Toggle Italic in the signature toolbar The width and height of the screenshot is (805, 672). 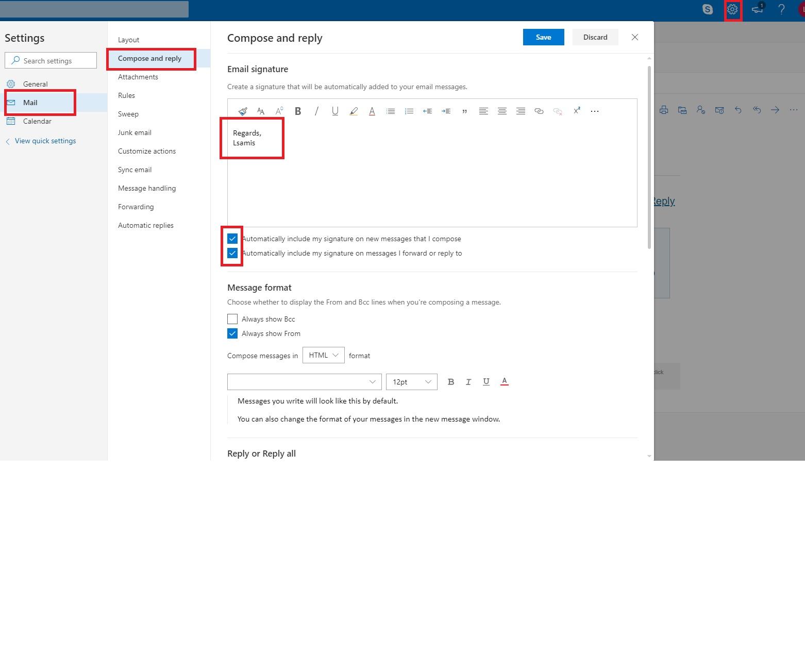pyautogui.click(x=316, y=111)
